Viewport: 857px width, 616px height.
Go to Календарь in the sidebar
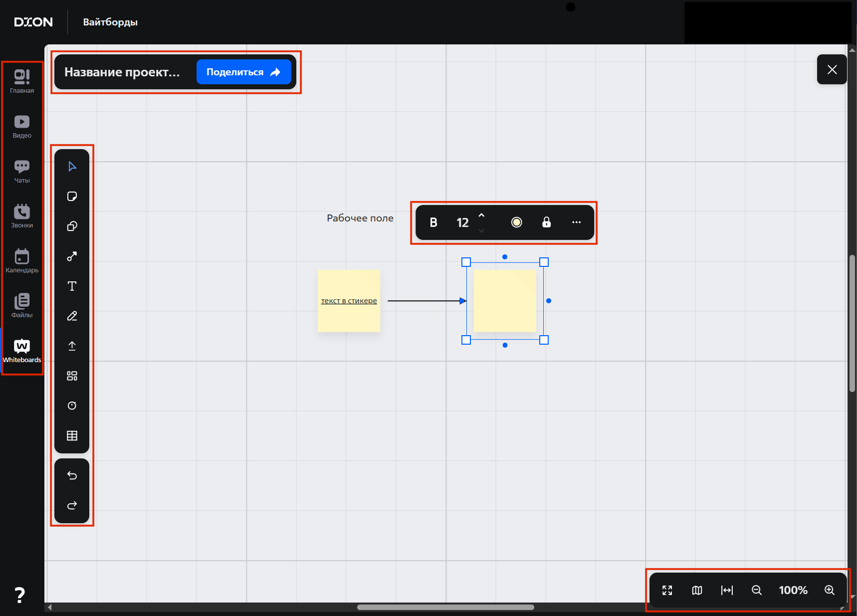point(22,261)
